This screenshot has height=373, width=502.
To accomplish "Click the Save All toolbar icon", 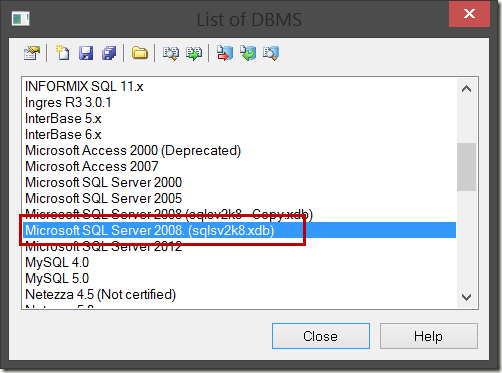I will point(109,53).
